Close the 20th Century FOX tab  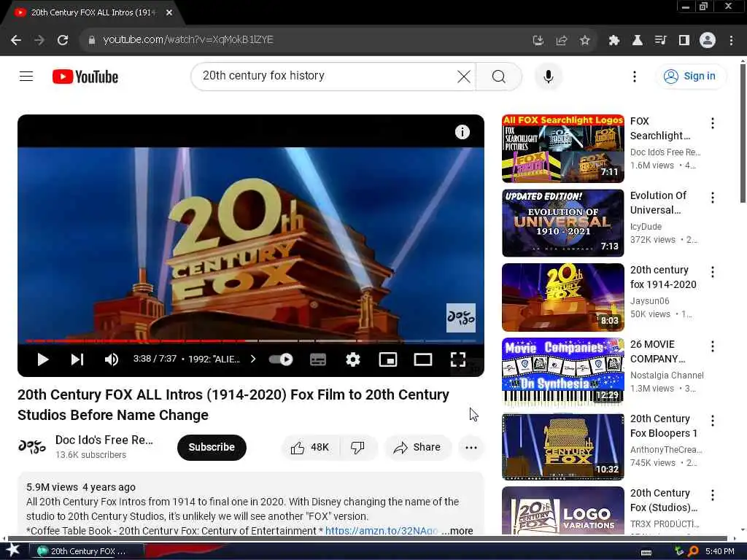click(x=169, y=13)
